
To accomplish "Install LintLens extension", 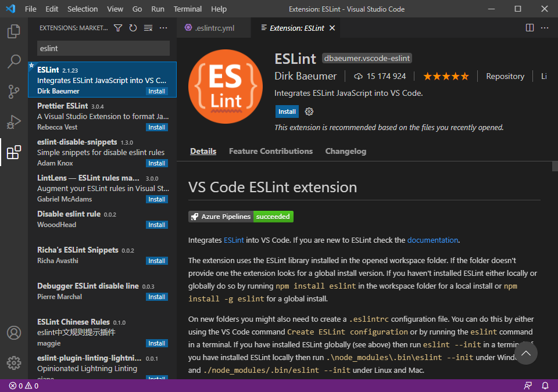I will pos(156,199).
